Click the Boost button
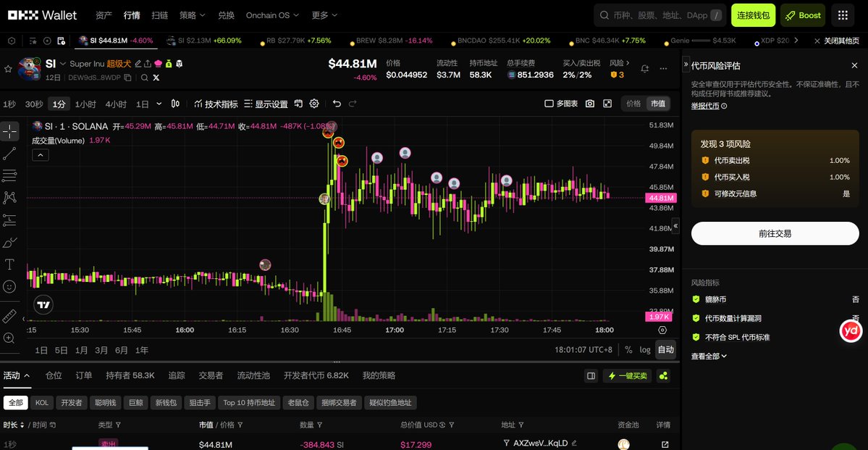868x450 pixels. point(803,15)
